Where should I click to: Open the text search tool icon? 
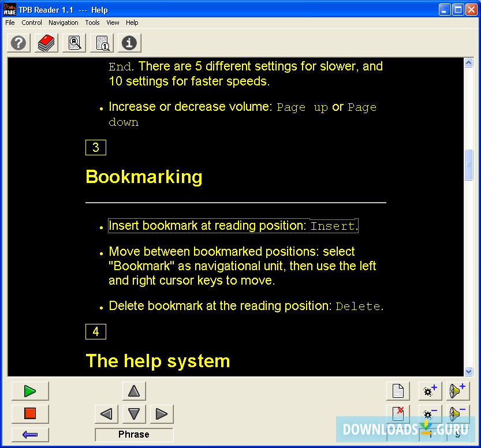[x=73, y=43]
